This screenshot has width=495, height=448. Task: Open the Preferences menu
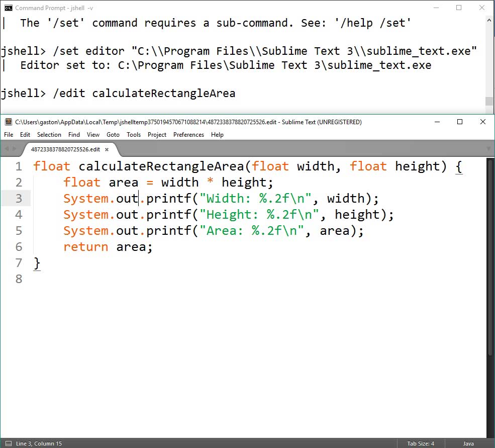coord(188,135)
